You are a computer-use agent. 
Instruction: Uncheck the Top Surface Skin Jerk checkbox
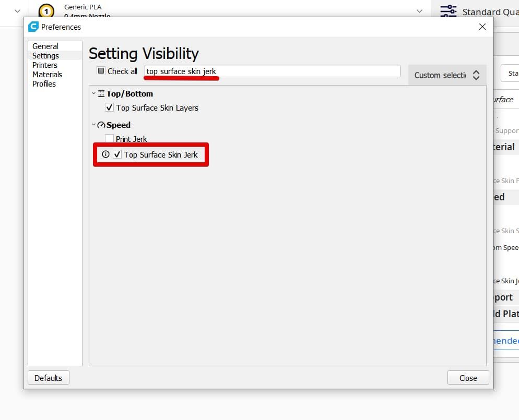(117, 154)
